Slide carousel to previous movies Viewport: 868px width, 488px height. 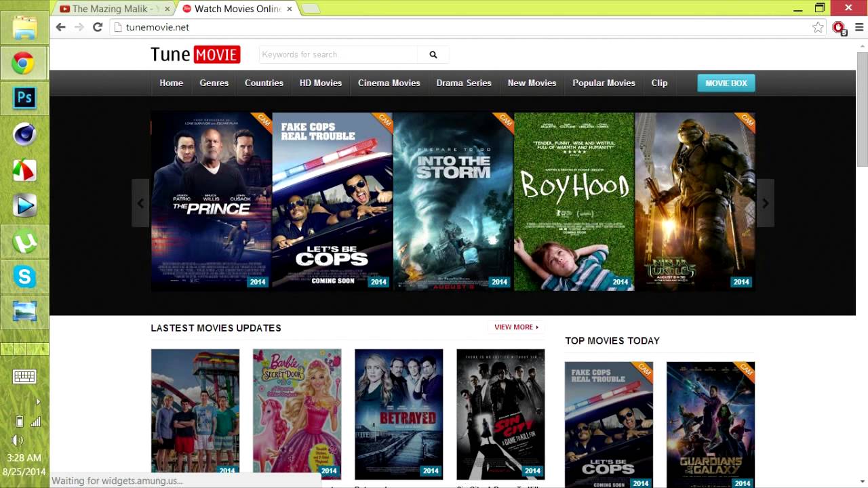pyautogui.click(x=140, y=203)
